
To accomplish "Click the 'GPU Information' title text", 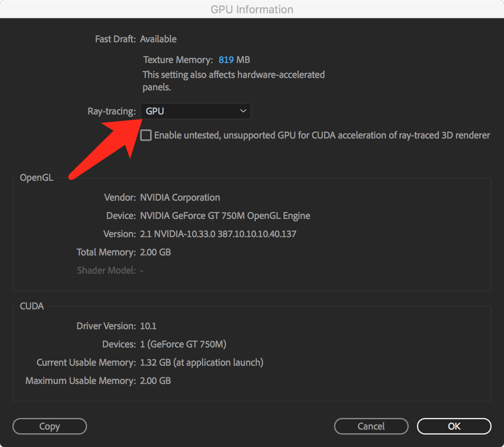I will [252, 10].
